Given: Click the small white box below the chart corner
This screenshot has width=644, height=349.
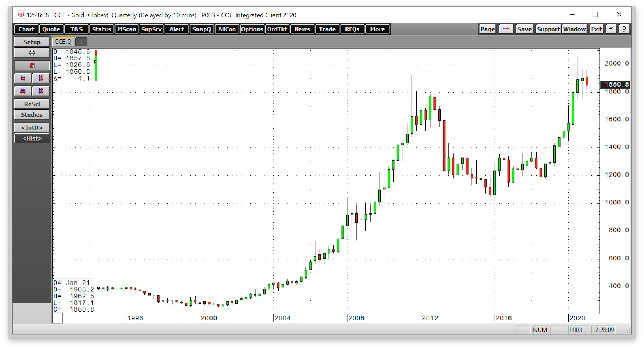Looking at the screenshot, I should (58, 318).
